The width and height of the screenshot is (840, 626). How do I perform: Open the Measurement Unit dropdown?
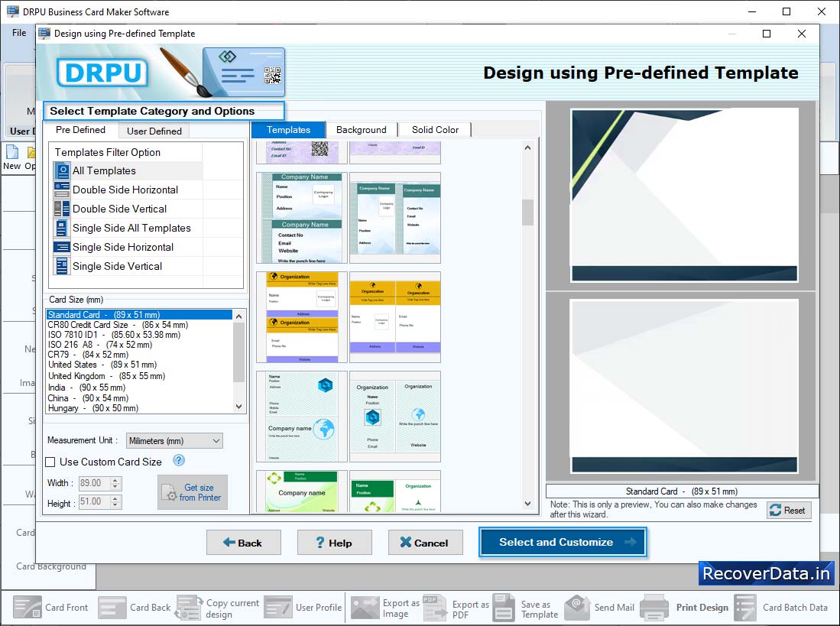174,441
